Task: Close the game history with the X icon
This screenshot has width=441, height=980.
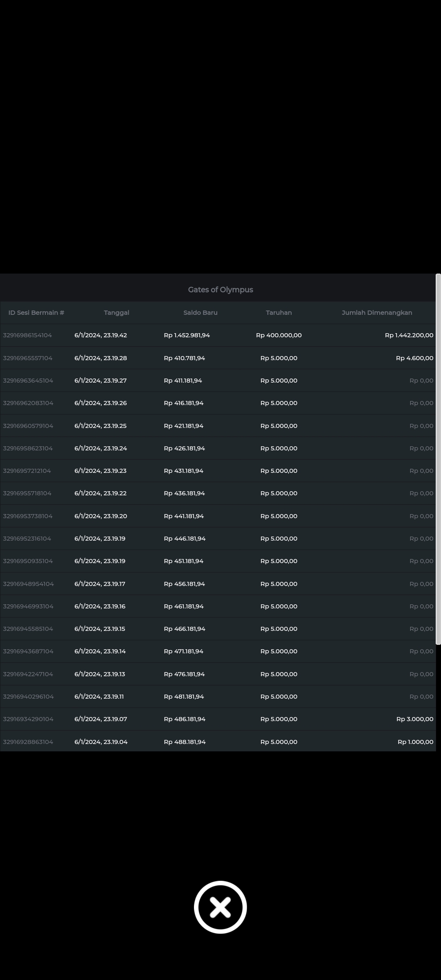Action: (x=220, y=907)
